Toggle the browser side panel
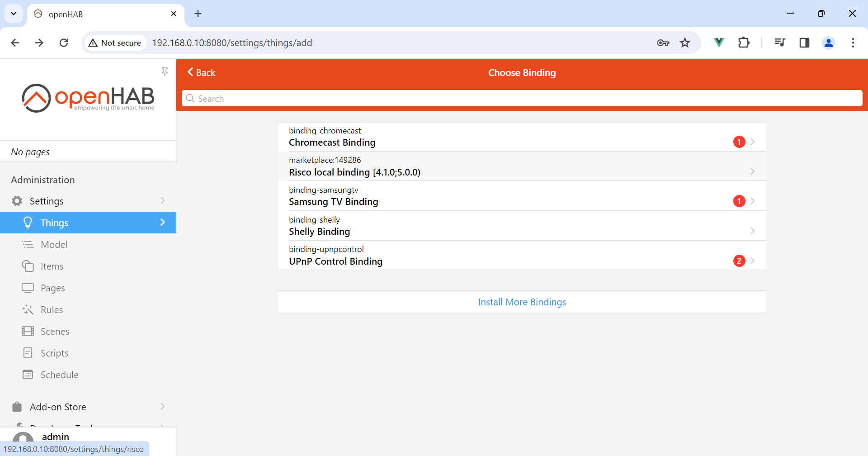The width and height of the screenshot is (868, 456). 804,43
